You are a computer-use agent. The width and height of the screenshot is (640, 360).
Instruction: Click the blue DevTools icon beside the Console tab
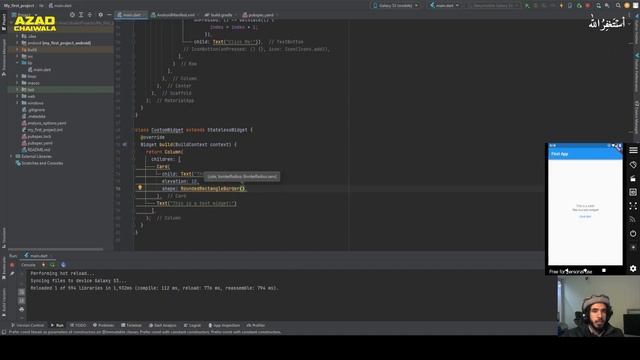63,265
